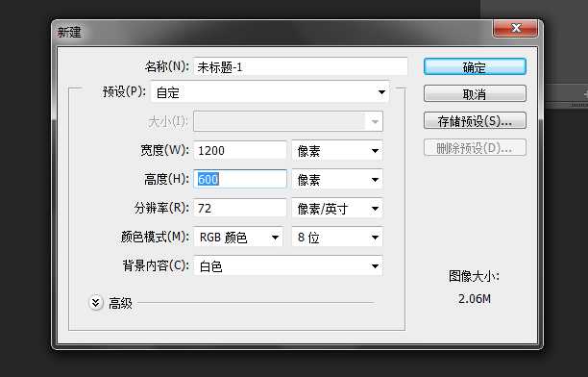
Task: Click the 名称(N): label
Action: 167,66
